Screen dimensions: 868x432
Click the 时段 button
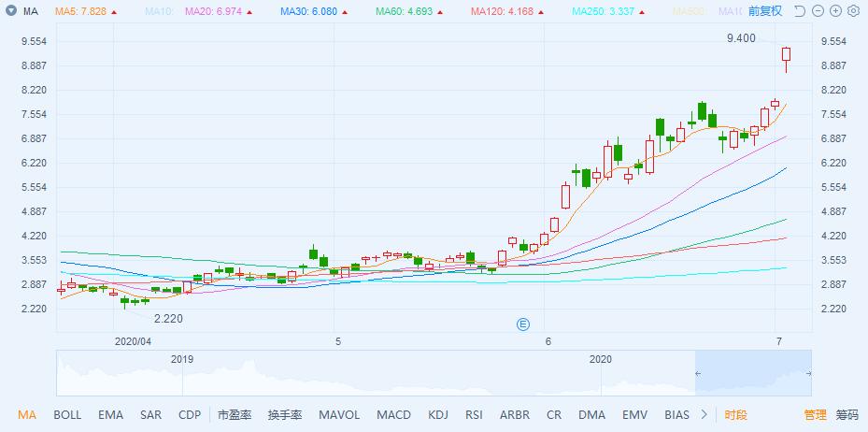(x=735, y=415)
